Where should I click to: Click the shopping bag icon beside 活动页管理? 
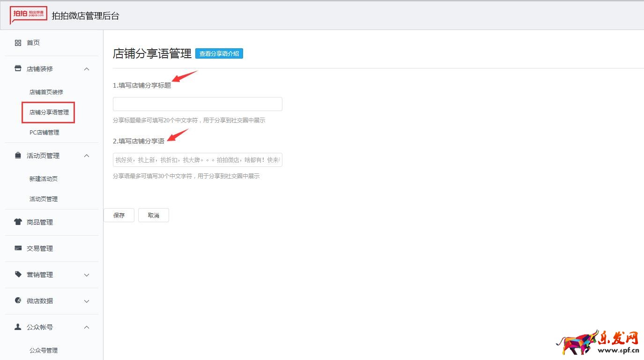(18, 156)
